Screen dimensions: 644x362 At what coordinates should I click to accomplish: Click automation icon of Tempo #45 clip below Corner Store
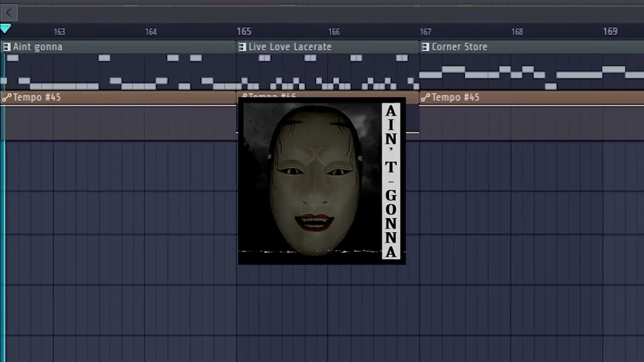pos(425,98)
